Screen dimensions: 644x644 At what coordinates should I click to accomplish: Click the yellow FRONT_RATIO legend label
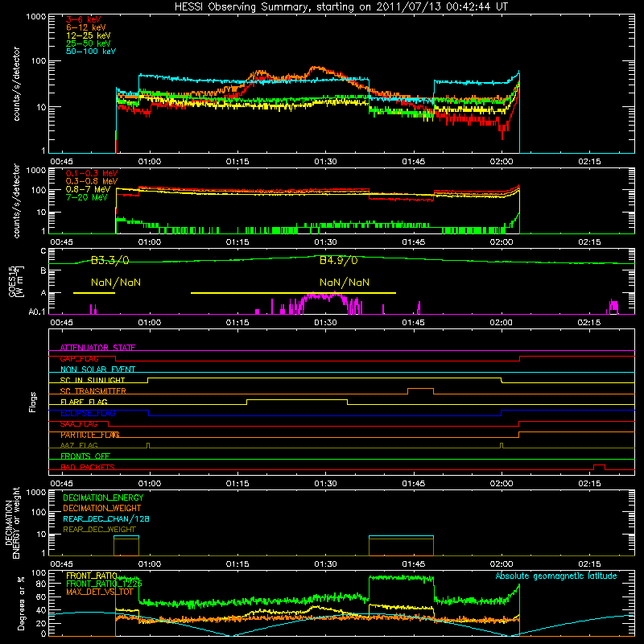[x=92, y=576]
